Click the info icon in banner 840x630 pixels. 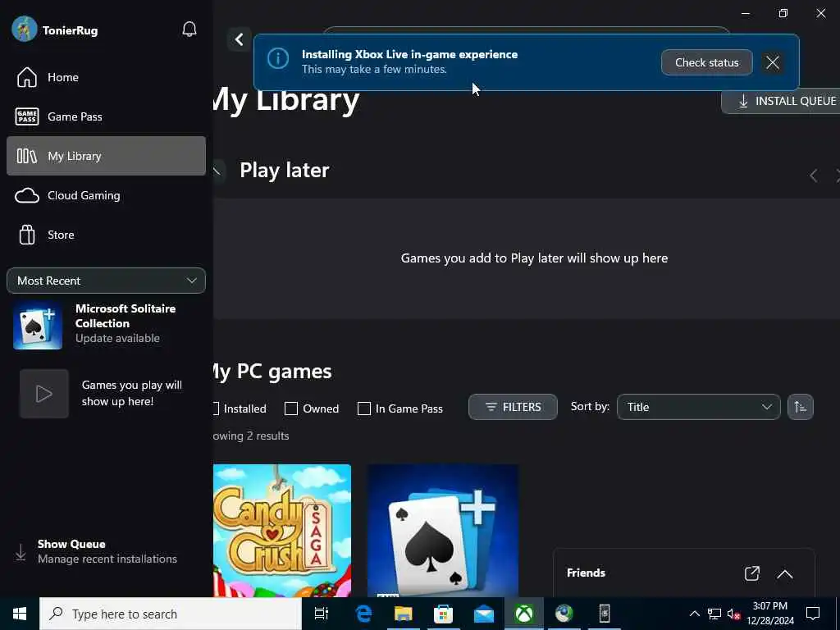(x=278, y=58)
